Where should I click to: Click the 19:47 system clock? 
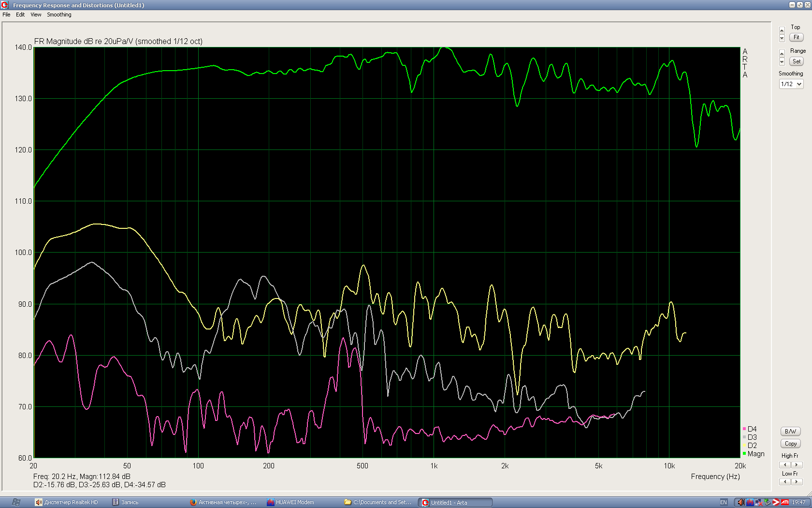[798, 502]
